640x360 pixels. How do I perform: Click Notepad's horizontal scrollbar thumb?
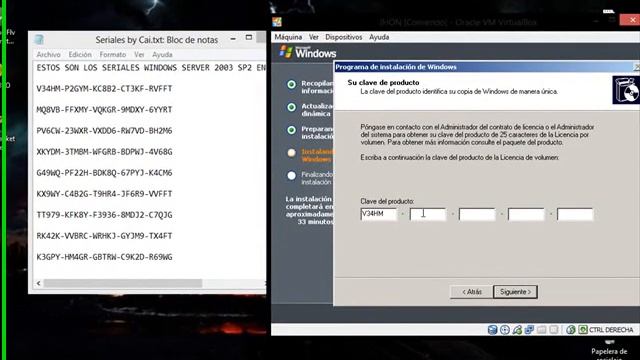tap(123, 283)
